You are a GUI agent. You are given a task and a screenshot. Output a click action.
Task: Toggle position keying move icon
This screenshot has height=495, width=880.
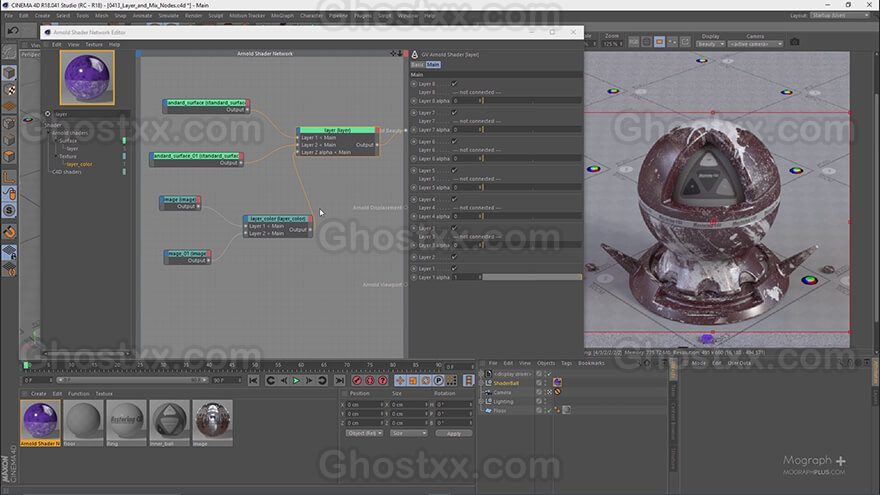click(x=400, y=381)
